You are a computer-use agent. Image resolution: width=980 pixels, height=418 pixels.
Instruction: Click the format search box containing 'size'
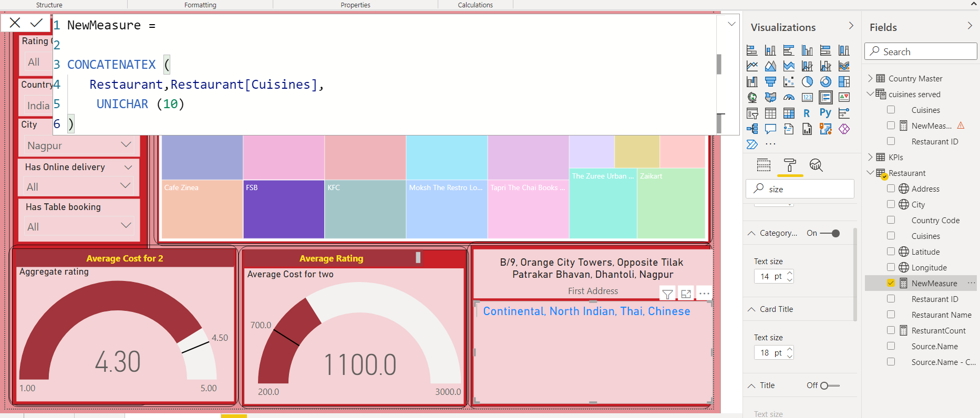800,189
